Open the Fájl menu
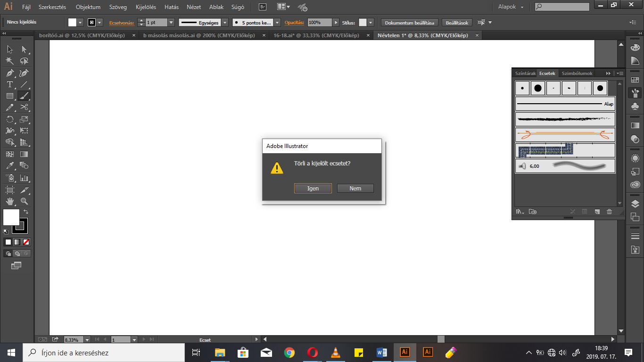644x362 pixels. point(26,7)
